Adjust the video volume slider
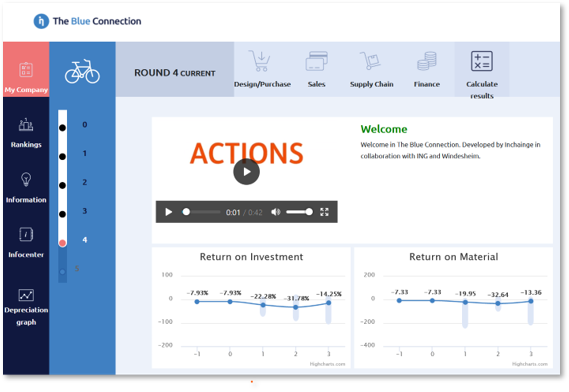Screen dimensions: 569x392 (299, 212)
